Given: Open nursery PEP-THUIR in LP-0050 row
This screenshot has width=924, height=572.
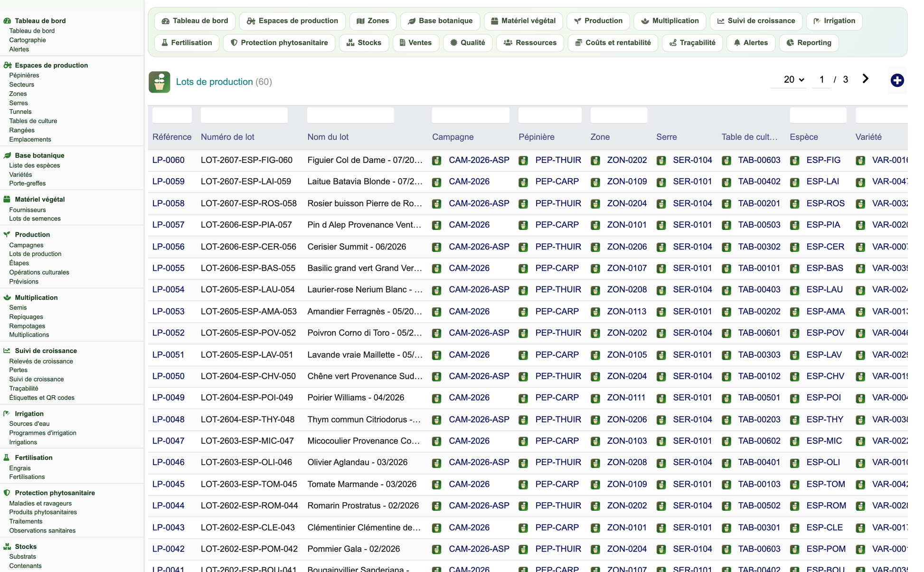Looking at the screenshot, I should pyautogui.click(x=558, y=376).
